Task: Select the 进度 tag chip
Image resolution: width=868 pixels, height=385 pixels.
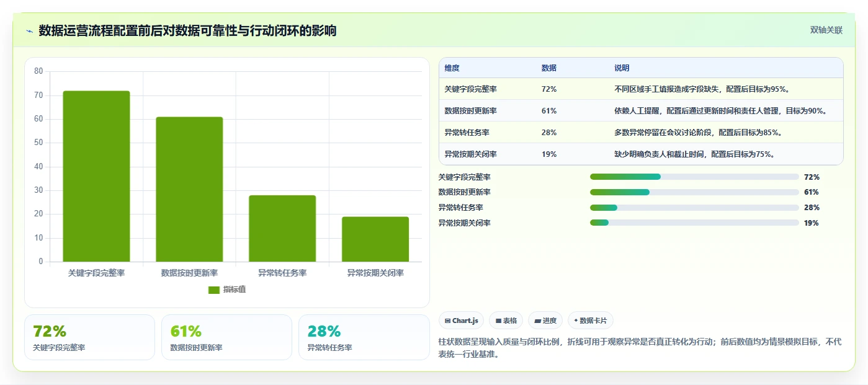Action: click(x=545, y=321)
